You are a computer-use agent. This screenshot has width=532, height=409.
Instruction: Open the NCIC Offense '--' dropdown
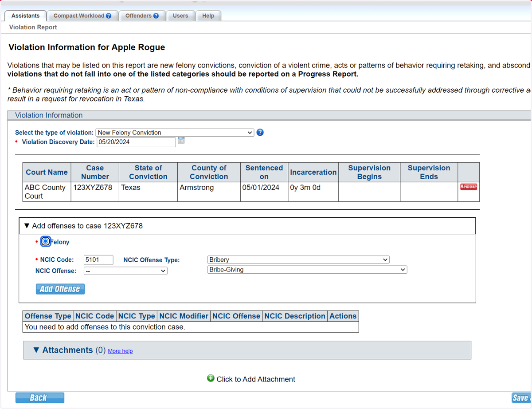[125, 271]
